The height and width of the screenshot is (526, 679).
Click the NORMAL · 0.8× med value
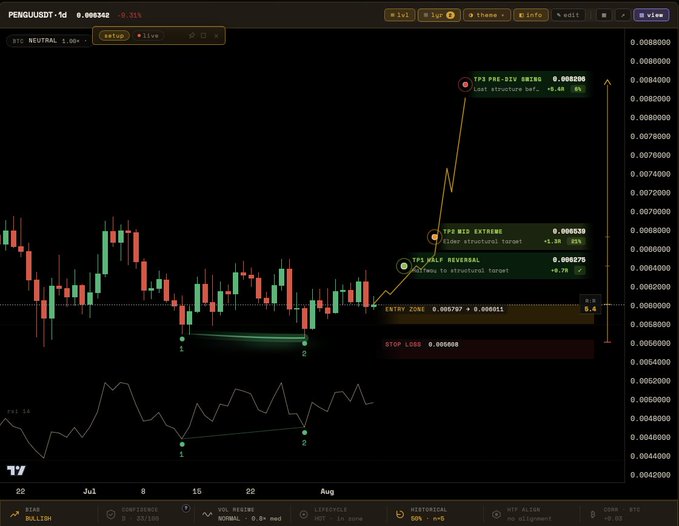(x=249, y=518)
